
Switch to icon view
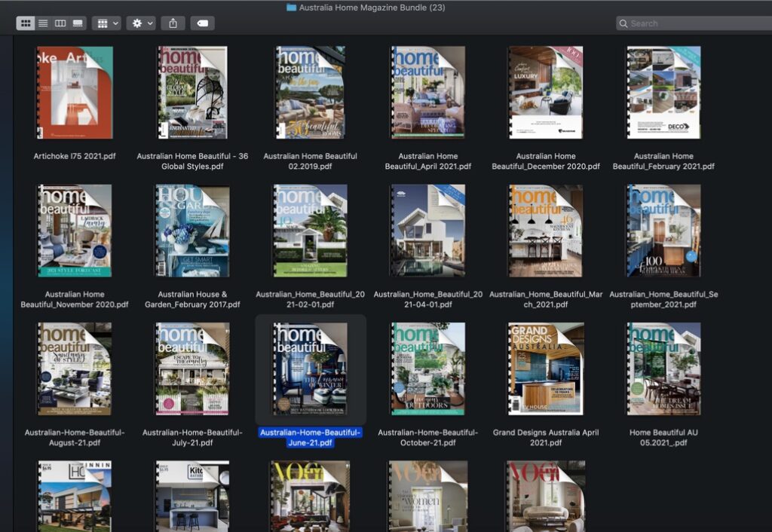coord(26,23)
